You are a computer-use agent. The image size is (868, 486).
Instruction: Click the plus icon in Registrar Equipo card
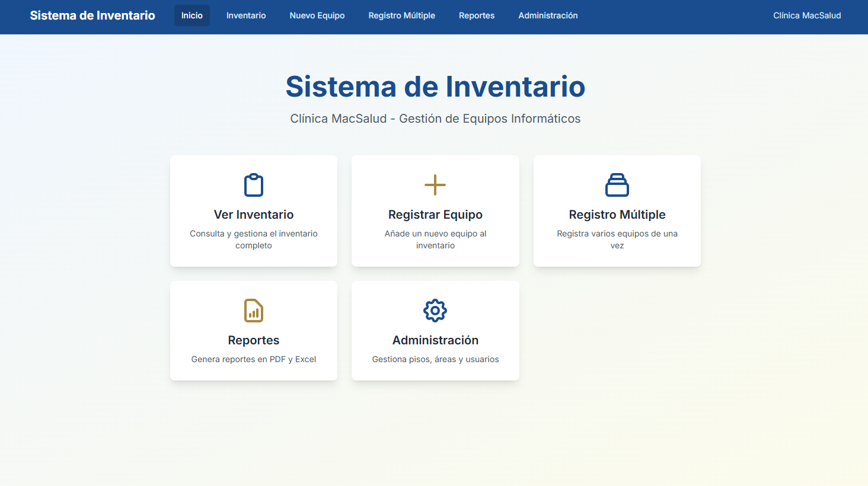[x=435, y=185]
